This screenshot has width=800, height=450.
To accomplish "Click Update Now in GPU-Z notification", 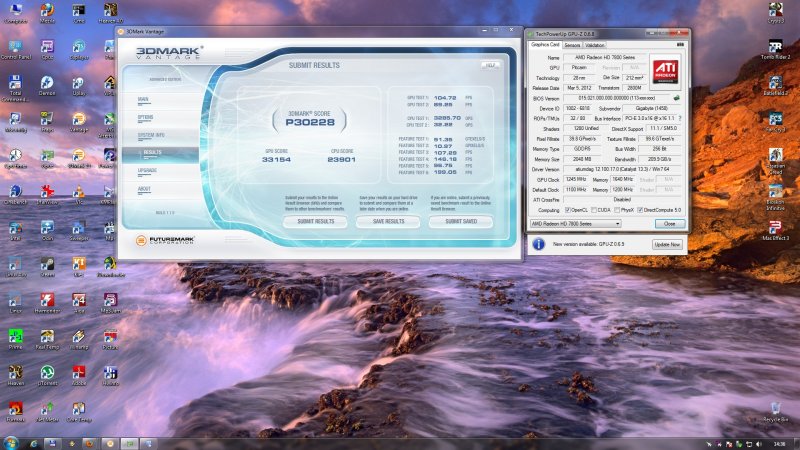I will [667, 244].
